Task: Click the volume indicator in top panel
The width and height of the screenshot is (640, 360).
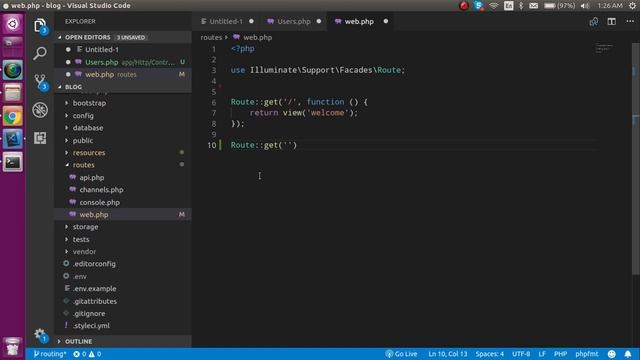Action: point(585,6)
